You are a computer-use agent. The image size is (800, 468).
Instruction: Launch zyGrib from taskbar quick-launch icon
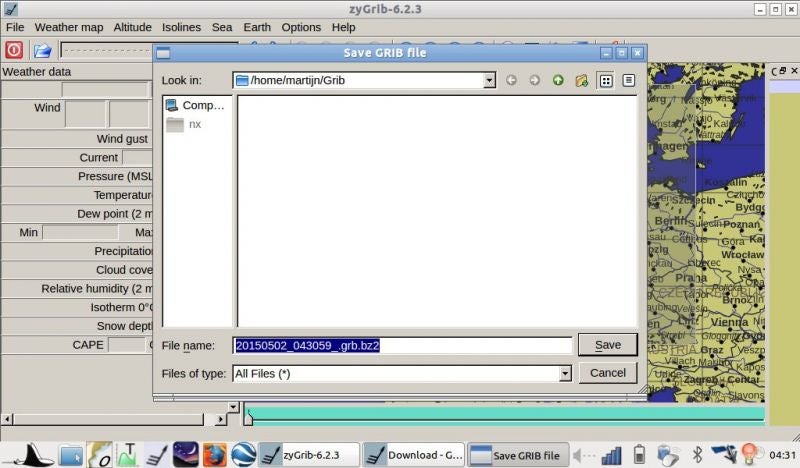(x=157, y=455)
